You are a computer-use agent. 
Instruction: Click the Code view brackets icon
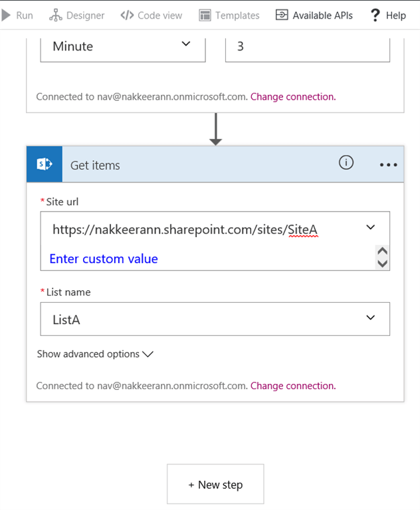click(127, 15)
